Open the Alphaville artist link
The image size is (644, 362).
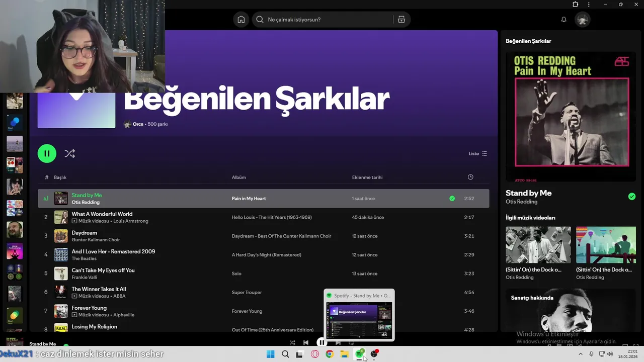(124, 315)
